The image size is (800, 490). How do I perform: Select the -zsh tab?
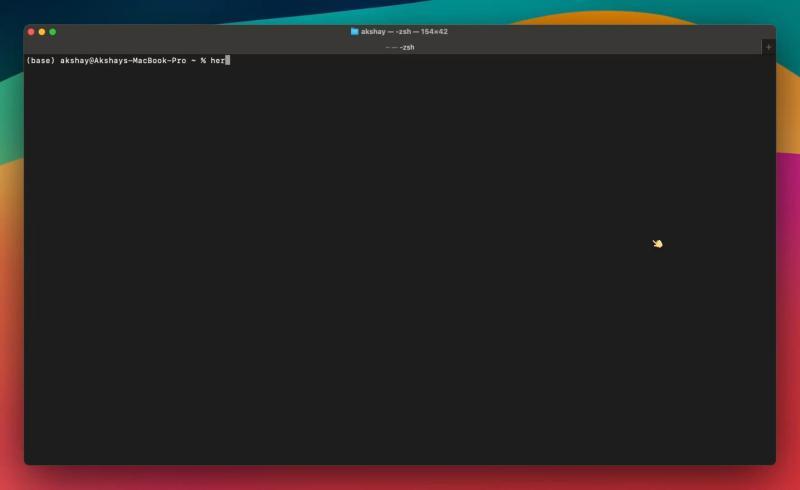click(x=393, y=47)
